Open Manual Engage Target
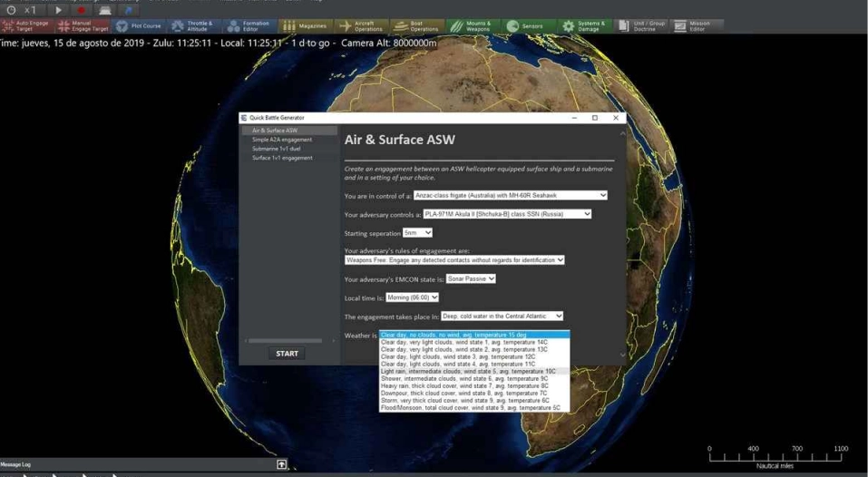868x477 pixels. [83, 26]
